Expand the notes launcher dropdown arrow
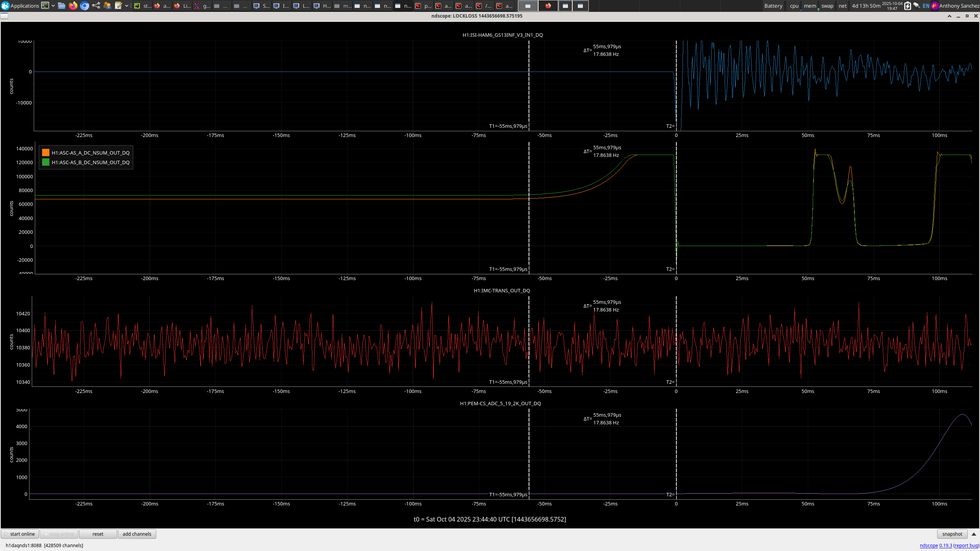This screenshot has width=980, height=551. pyautogui.click(x=127, y=6)
